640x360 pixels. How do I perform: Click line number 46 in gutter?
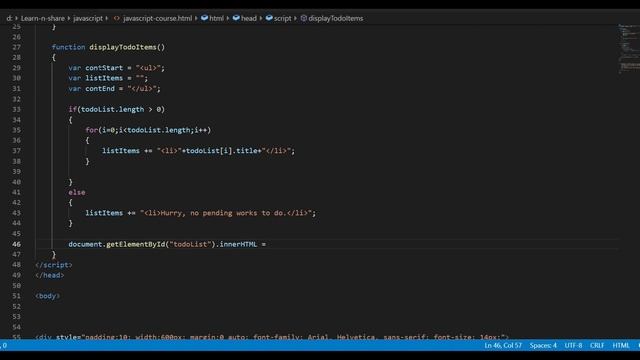pyautogui.click(x=16, y=244)
